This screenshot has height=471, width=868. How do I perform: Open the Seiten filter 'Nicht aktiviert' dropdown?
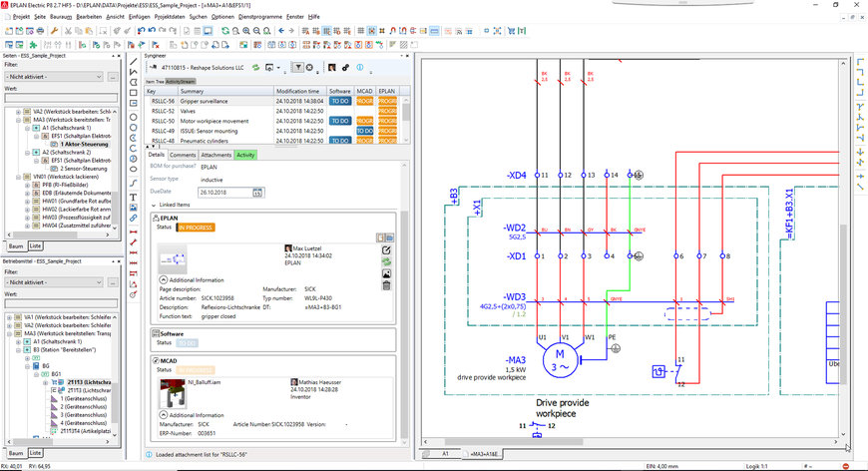coord(54,77)
